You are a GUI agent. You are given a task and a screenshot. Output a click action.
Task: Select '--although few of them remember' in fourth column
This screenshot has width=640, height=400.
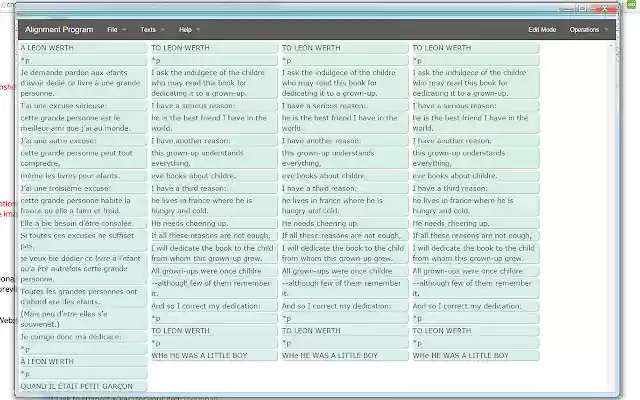(476, 288)
